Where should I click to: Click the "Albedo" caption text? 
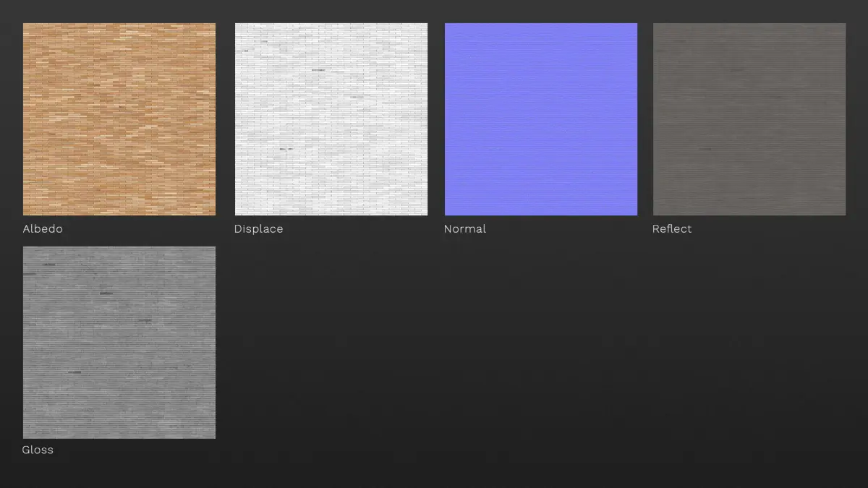tap(43, 228)
